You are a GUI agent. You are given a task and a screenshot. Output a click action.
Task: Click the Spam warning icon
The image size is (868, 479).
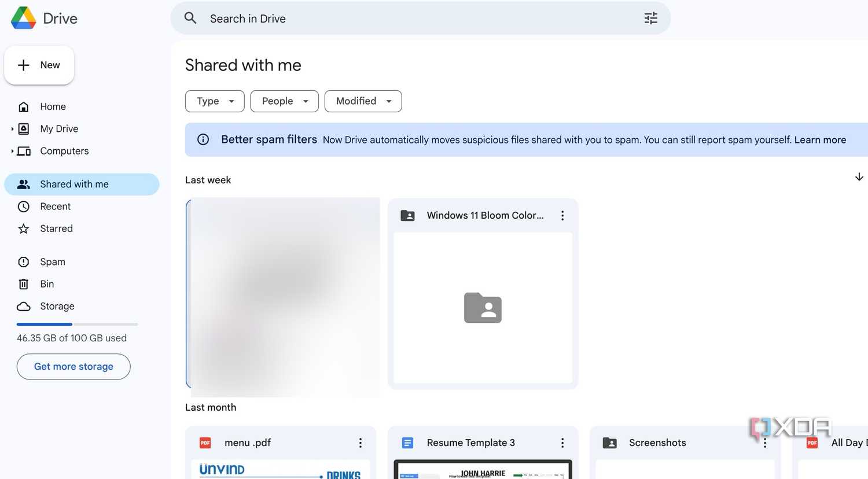pos(24,262)
